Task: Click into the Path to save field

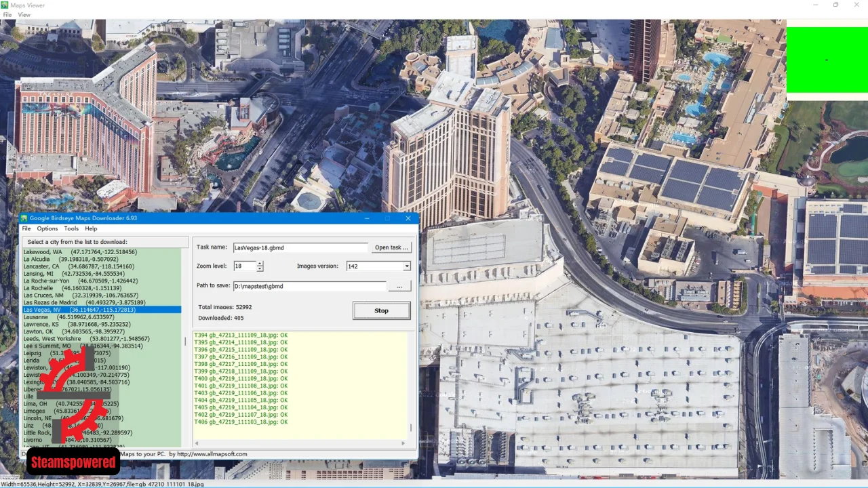Action: 309,286
